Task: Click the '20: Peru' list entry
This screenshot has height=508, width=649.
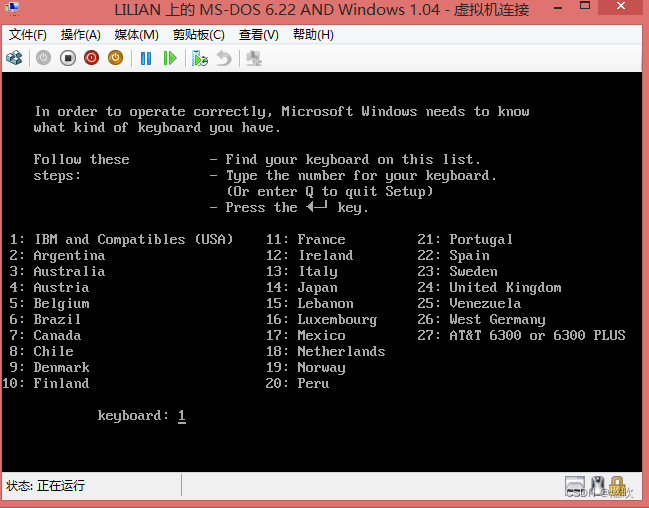Action: (x=298, y=383)
